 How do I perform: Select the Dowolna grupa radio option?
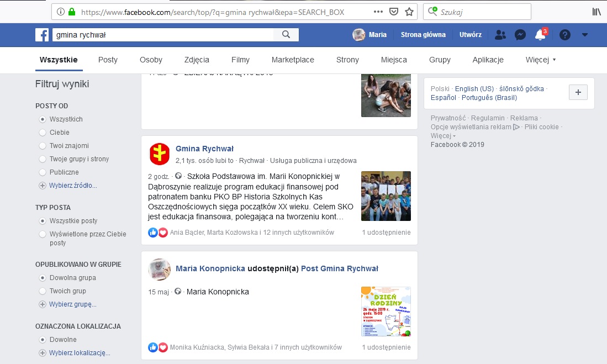[43, 278]
